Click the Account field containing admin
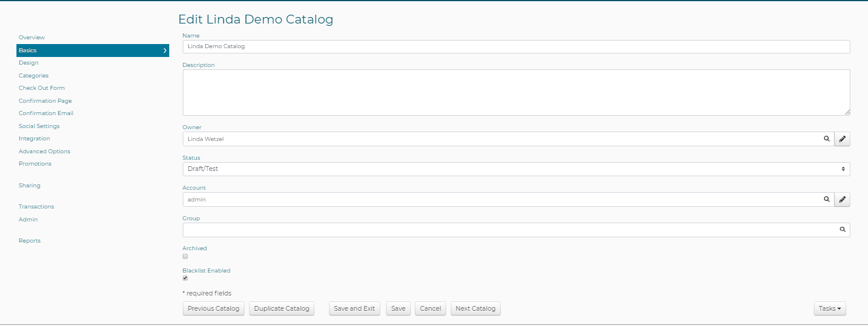The image size is (868, 326). tap(508, 199)
